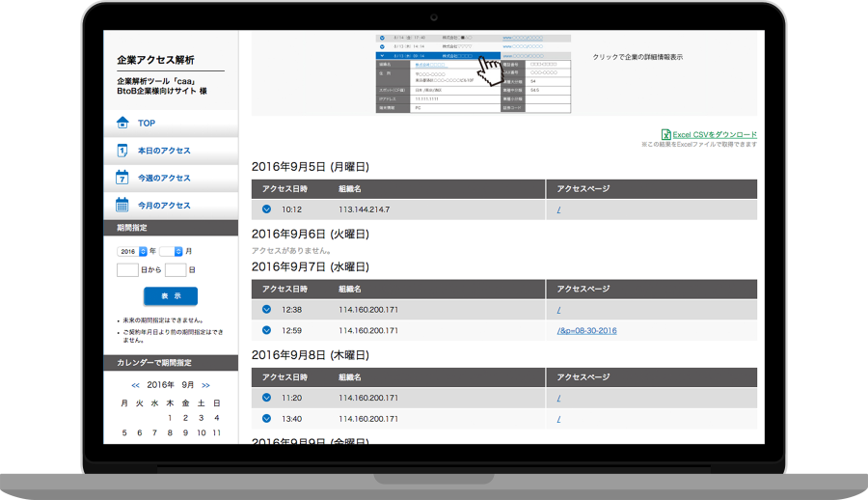868x500 pixels.
Task: Go to previous month in calendar
Action: (x=135, y=384)
